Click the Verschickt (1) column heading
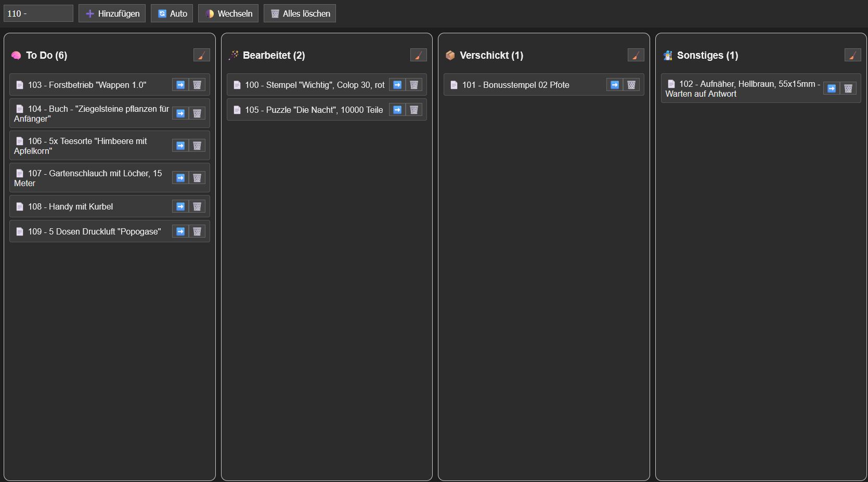The image size is (868, 482). click(x=491, y=55)
